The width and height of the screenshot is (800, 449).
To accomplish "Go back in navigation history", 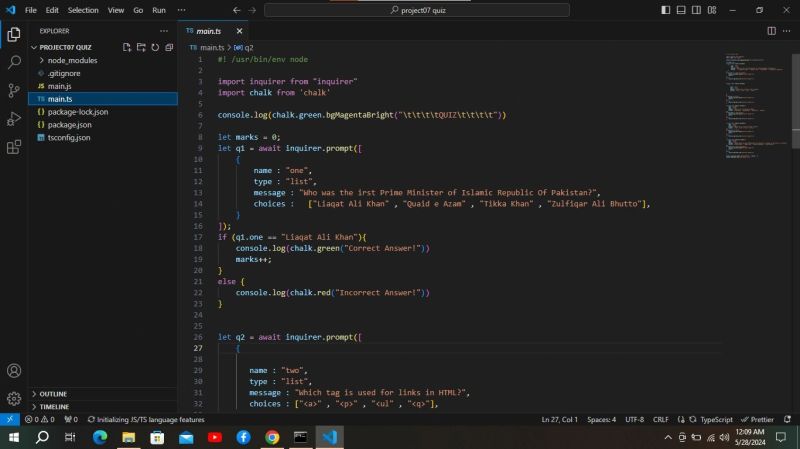I will tap(236, 10).
